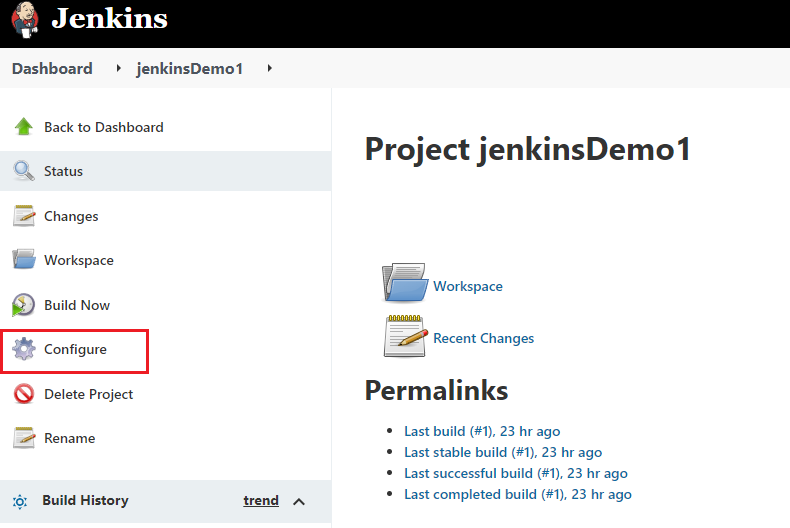
Task: Choose Delete Project in the sidebar
Action: [89, 394]
